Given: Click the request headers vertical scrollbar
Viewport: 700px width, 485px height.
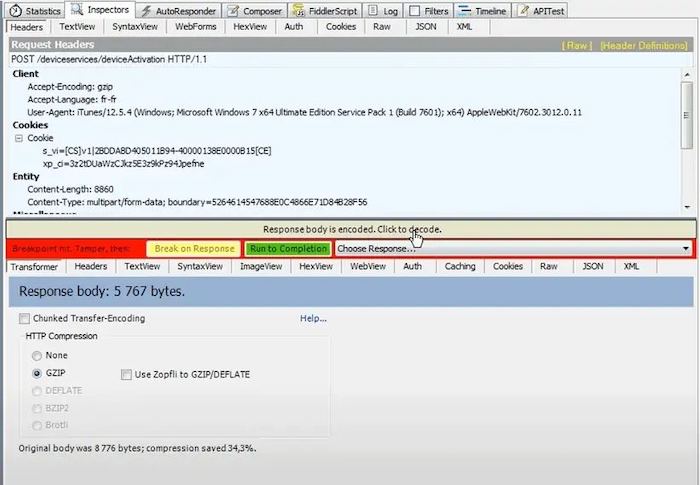Looking at the screenshot, I should coord(686,140).
